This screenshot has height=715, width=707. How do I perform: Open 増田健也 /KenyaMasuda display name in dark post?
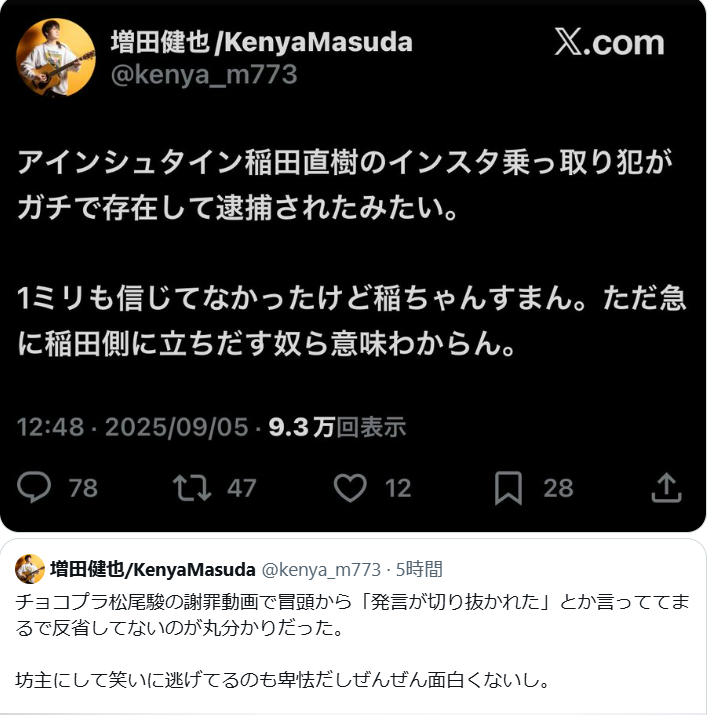coord(261,42)
